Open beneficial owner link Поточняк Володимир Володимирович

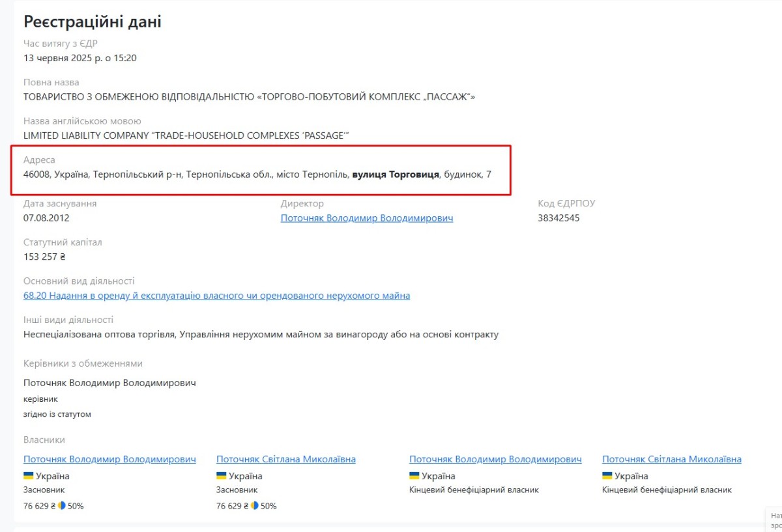[x=495, y=459]
